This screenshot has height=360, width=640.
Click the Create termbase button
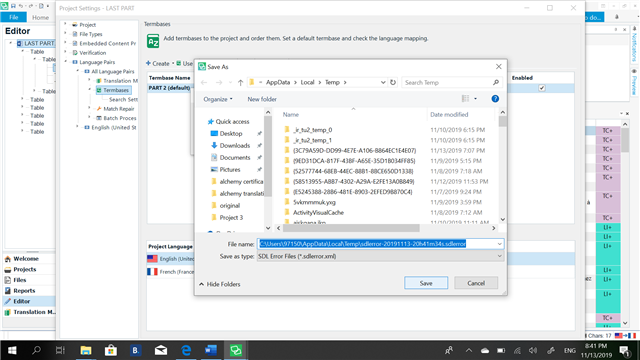pos(158,63)
